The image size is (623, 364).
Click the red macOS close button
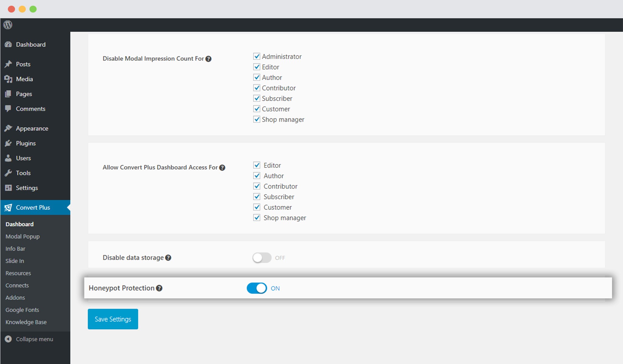click(12, 9)
